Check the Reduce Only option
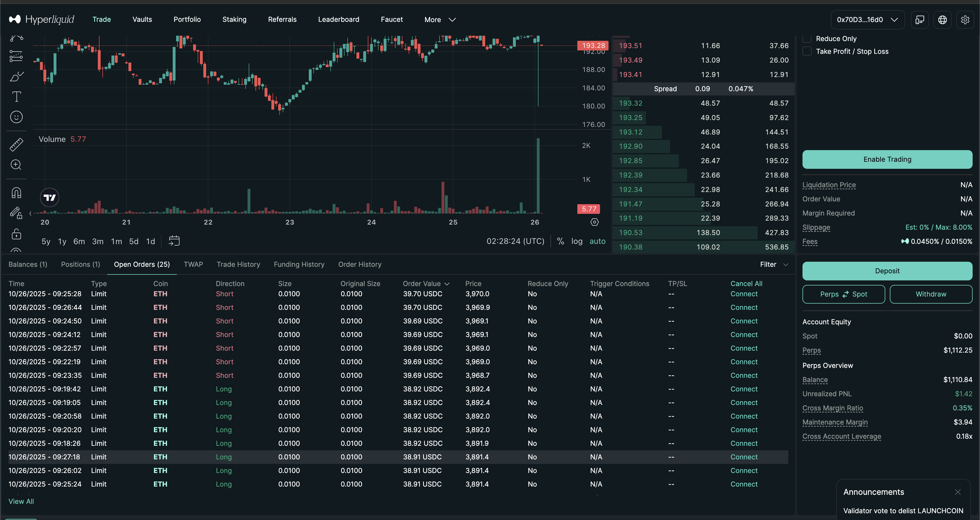This screenshot has width=980, height=520. tap(807, 38)
